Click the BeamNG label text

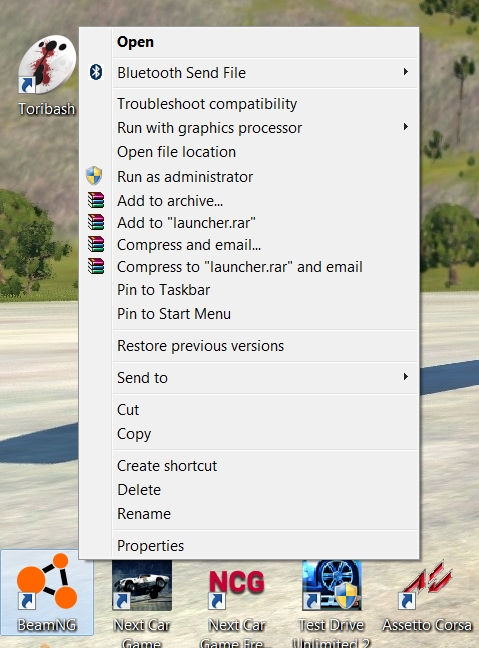(x=47, y=624)
